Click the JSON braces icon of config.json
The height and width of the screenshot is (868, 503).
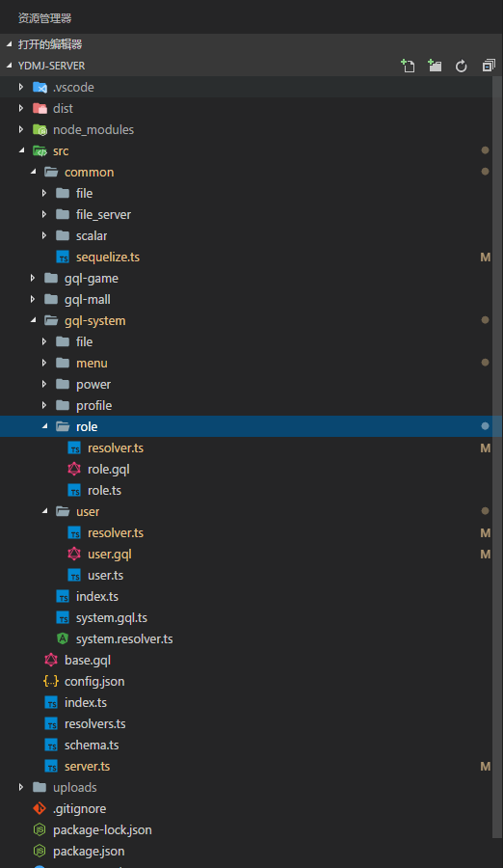(51, 682)
